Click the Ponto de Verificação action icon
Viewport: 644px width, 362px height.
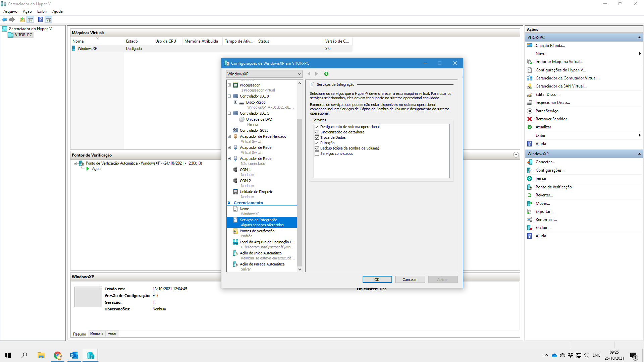coord(530,187)
